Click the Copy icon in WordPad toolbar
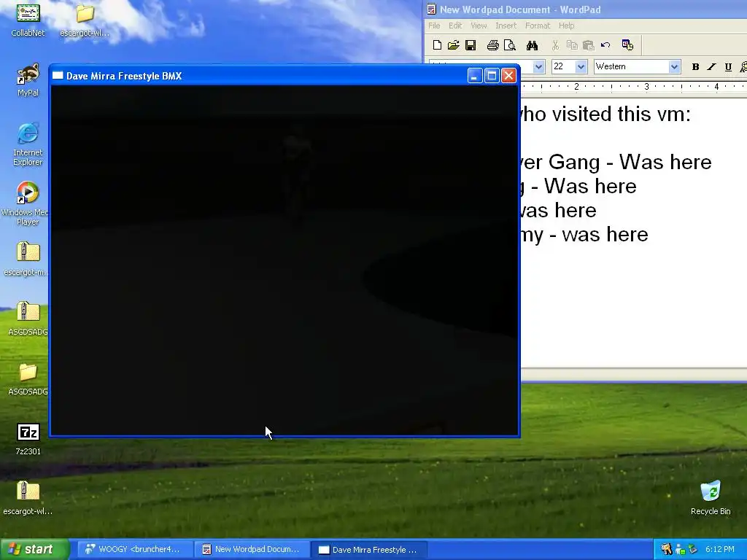 click(572, 45)
